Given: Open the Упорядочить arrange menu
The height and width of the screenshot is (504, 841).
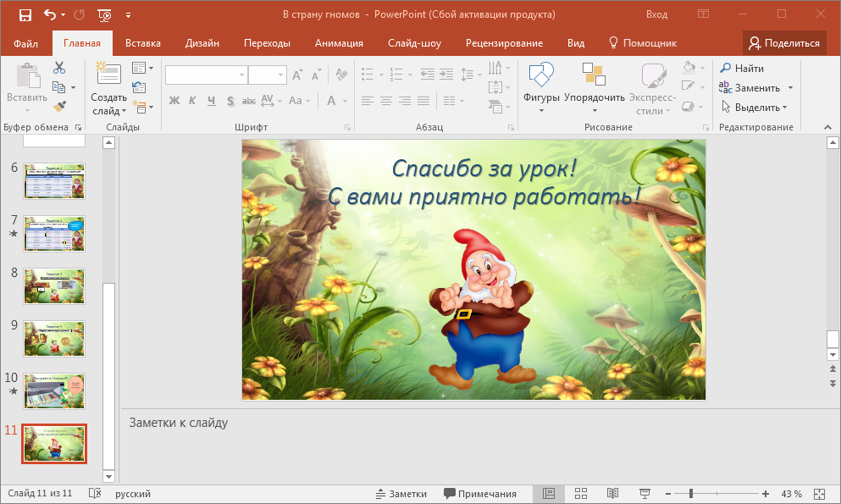Looking at the screenshot, I should 595,87.
